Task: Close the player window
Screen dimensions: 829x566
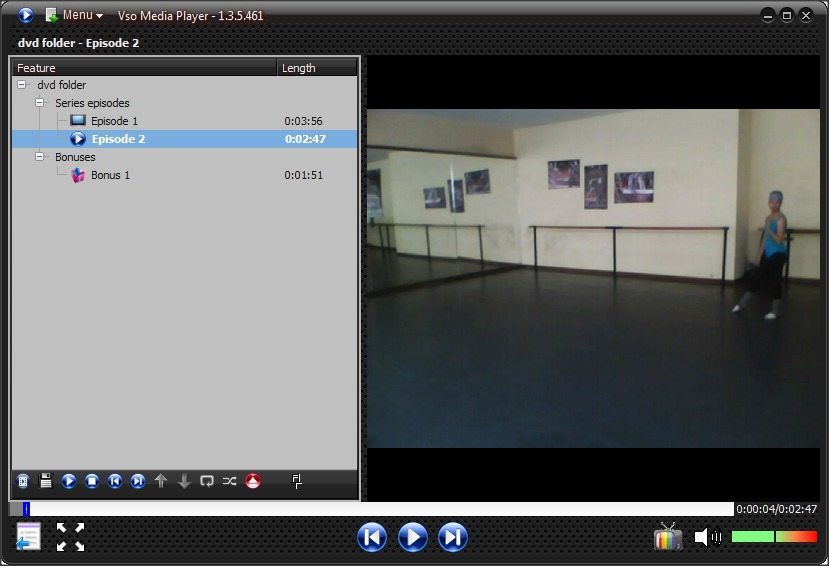Action: 806,16
